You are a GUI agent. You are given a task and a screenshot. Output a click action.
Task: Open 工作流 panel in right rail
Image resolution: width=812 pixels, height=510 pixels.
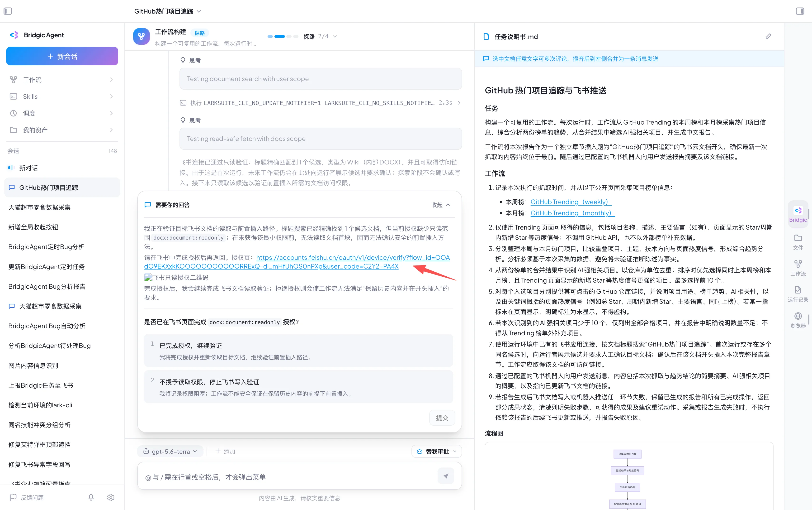point(798,268)
